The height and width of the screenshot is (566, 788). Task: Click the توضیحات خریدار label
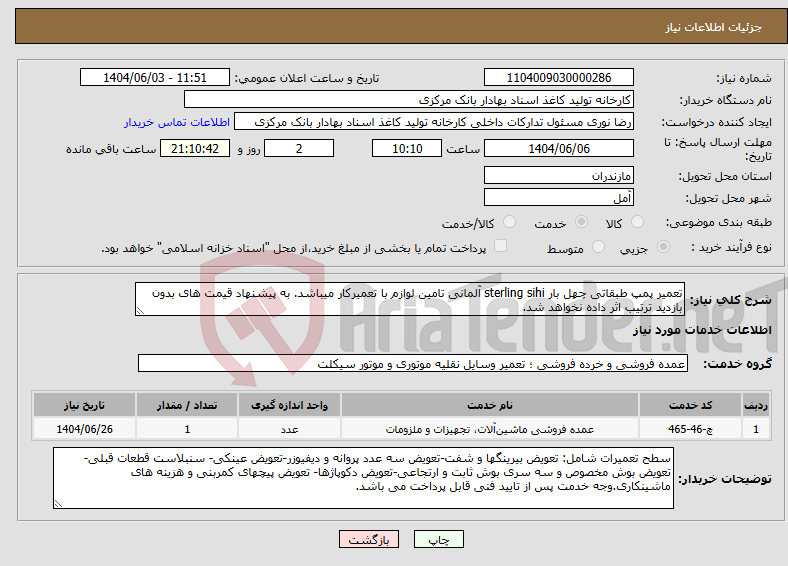[x=725, y=479]
